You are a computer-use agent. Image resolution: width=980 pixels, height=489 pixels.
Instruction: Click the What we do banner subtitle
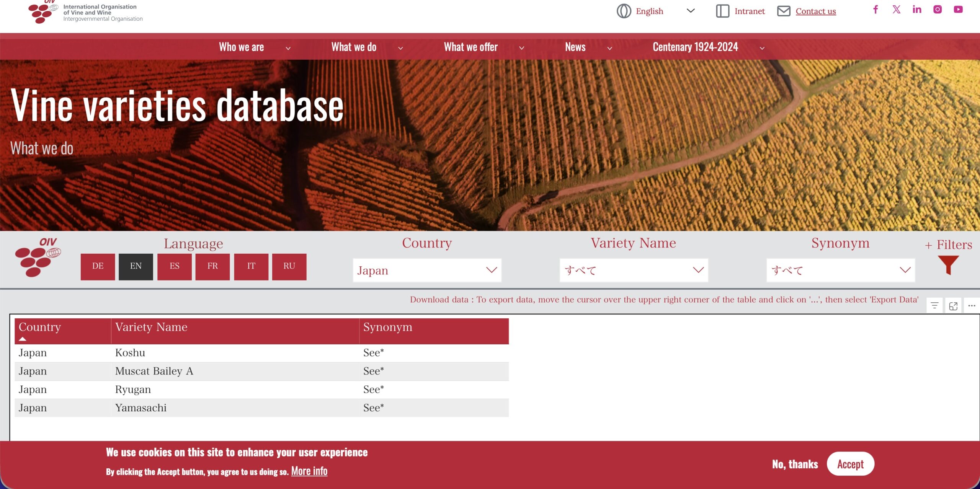42,148
